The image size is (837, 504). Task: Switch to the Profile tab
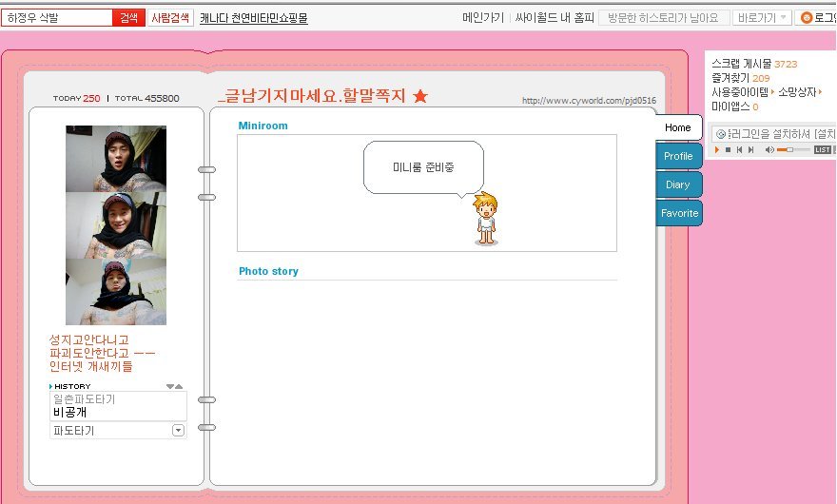click(678, 156)
